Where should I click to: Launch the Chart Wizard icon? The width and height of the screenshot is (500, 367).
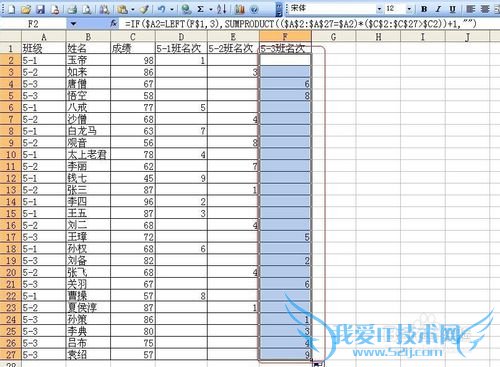239,9
